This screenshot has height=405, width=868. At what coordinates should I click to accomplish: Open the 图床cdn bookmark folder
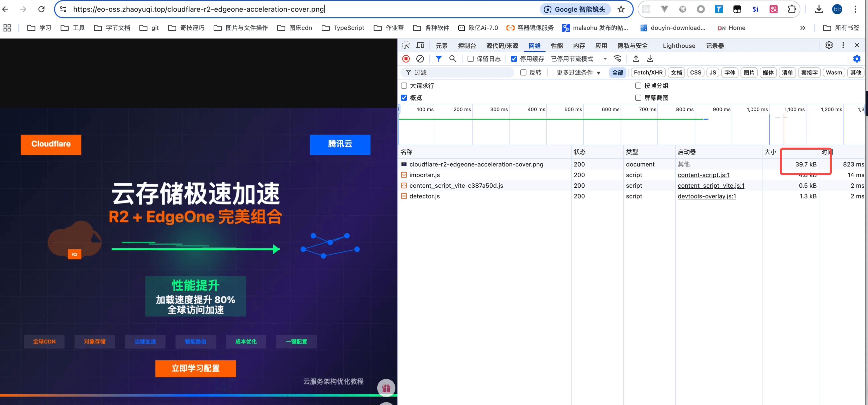click(294, 28)
